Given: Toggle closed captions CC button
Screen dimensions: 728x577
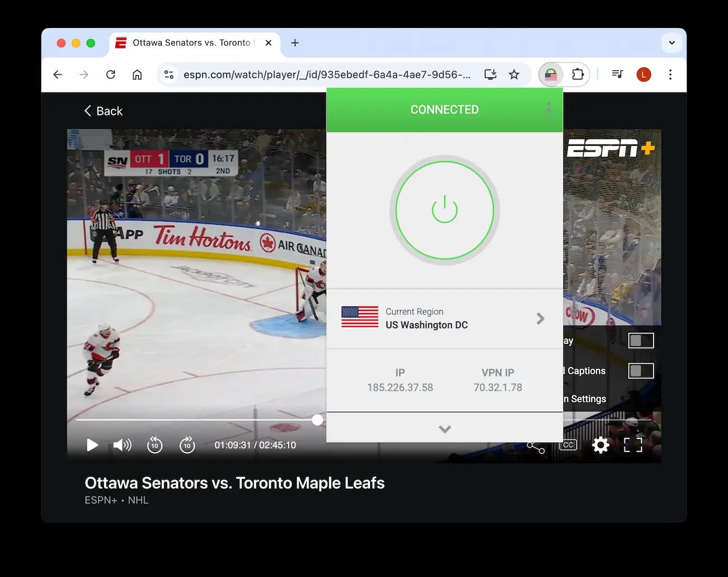Looking at the screenshot, I should click(568, 445).
